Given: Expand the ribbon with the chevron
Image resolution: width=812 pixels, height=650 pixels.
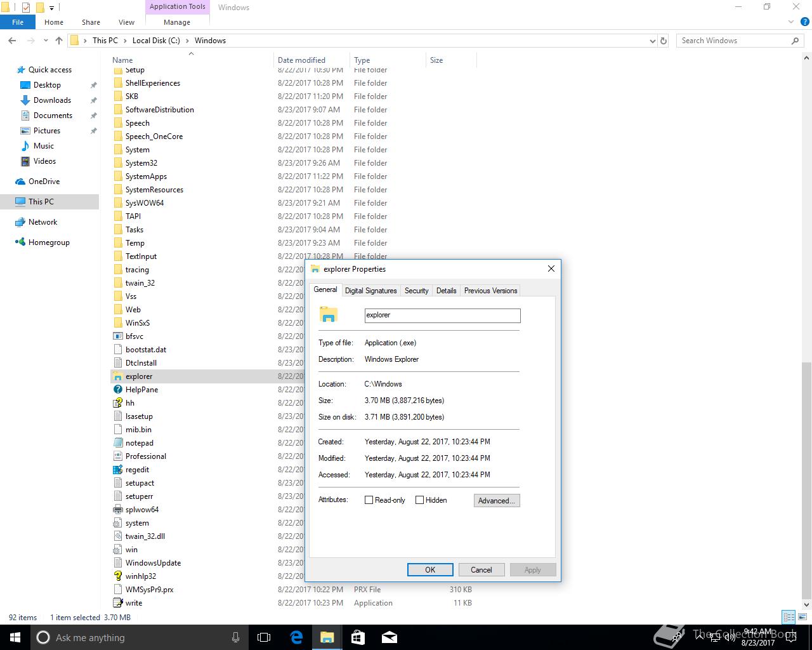Looking at the screenshot, I should pyautogui.click(x=791, y=22).
